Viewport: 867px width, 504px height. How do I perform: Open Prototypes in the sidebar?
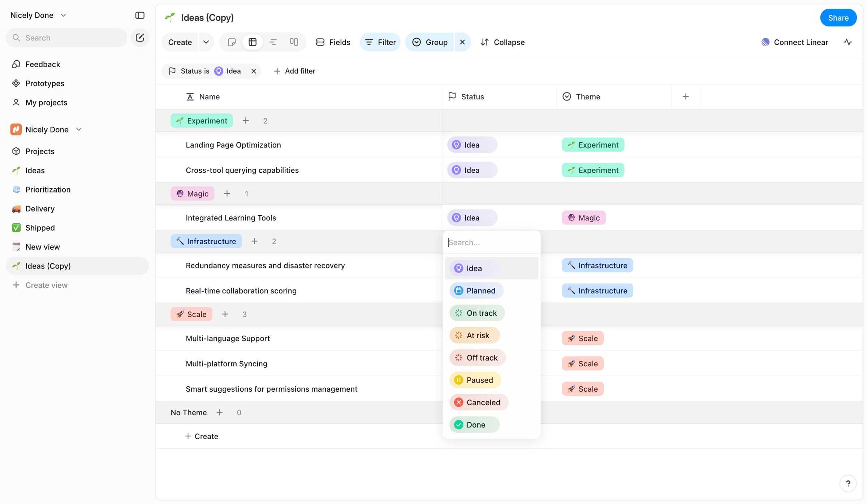click(x=77, y=83)
